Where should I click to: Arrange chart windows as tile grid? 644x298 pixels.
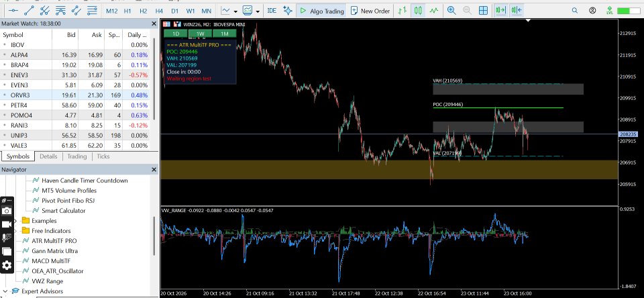pyautogui.click(x=484, y=11)
